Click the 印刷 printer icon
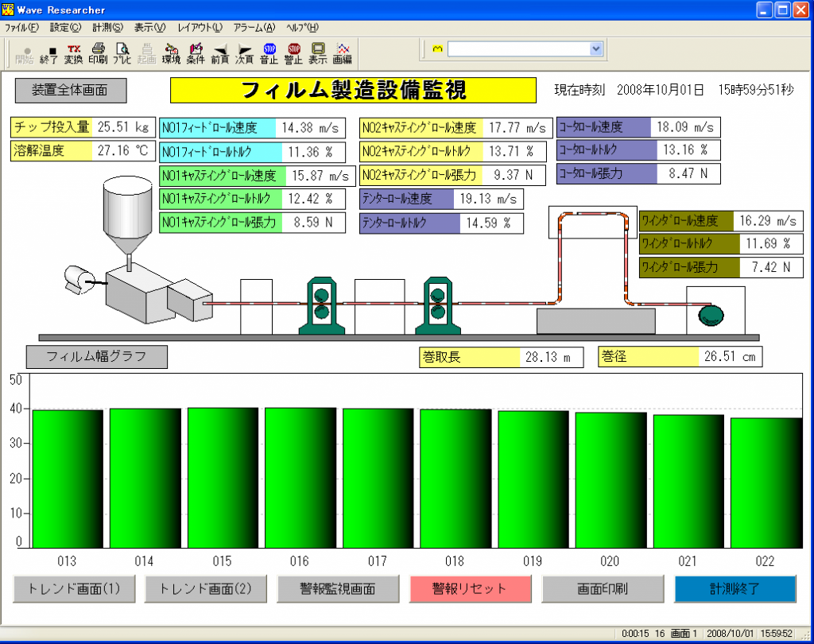Viewport: 814px width, 644px height. 98,54
